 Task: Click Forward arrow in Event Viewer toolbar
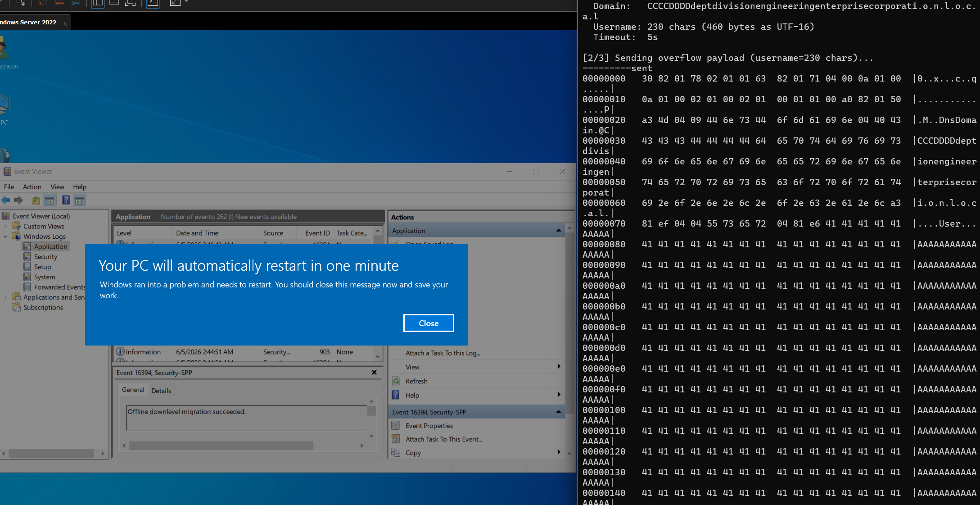[18, 200]
